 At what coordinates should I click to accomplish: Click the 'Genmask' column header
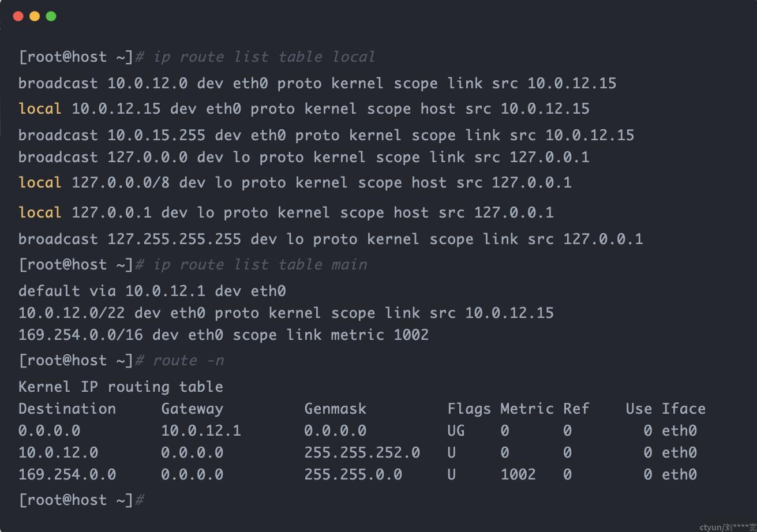point(335,409)
